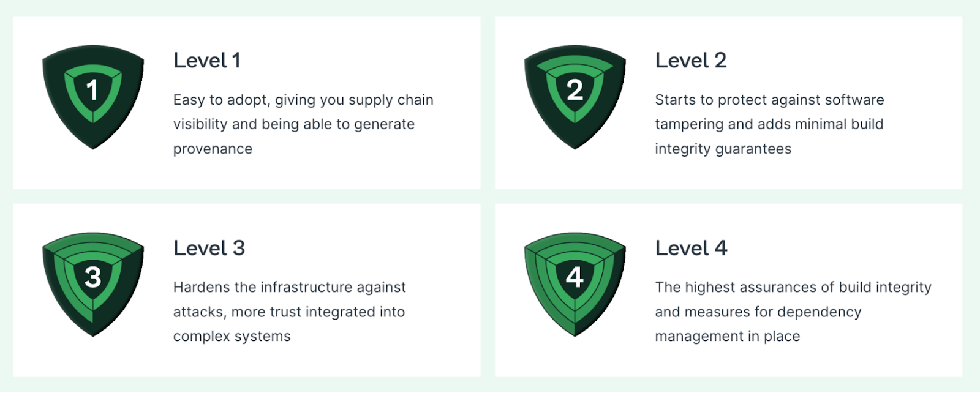980x393 pixels.
Task: Click the "Level 3" heading text
Action: click(209, 248)
